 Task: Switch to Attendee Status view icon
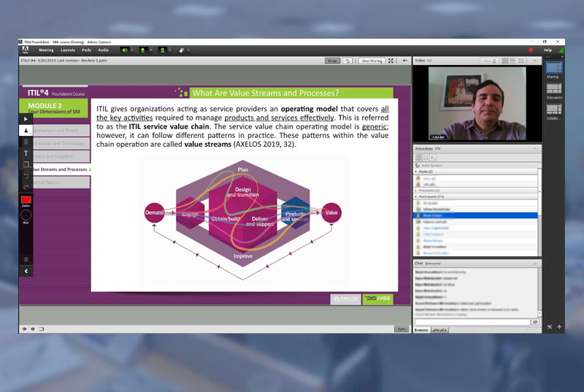tap(432, 158)
